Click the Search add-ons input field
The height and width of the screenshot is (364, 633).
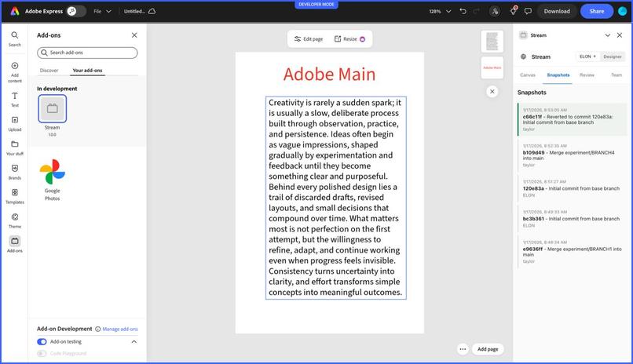87,53
